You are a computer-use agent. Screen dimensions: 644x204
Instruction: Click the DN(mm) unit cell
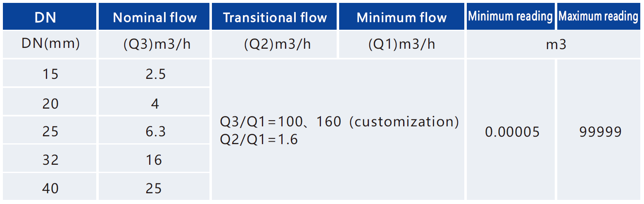50,44
